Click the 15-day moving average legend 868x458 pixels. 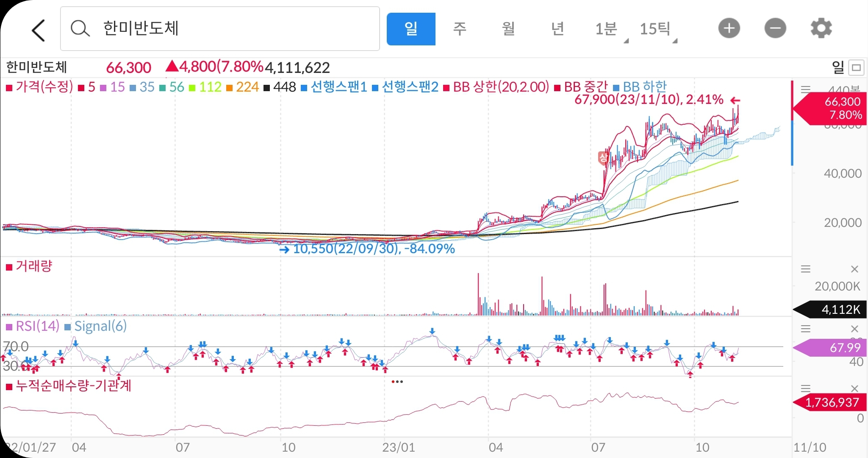[x=113, y=87]
